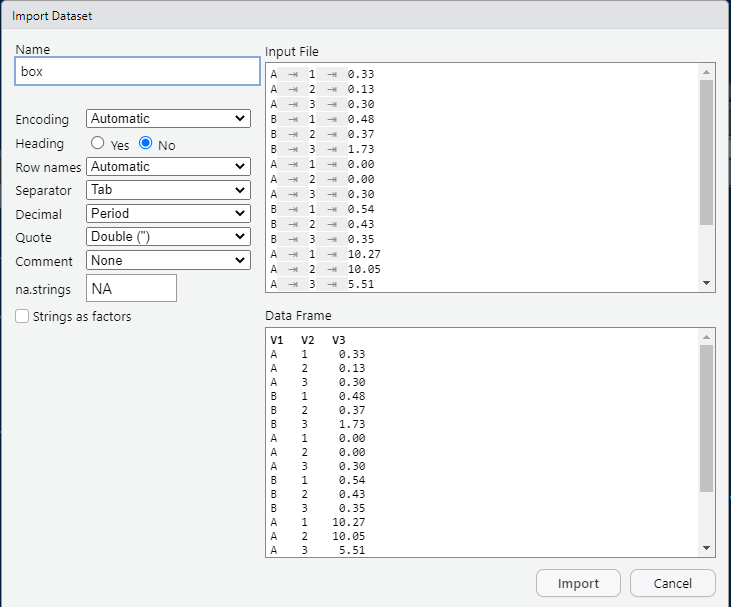Enable Strings as factors checkbox

pyautogui.click(x=22, y=316)
